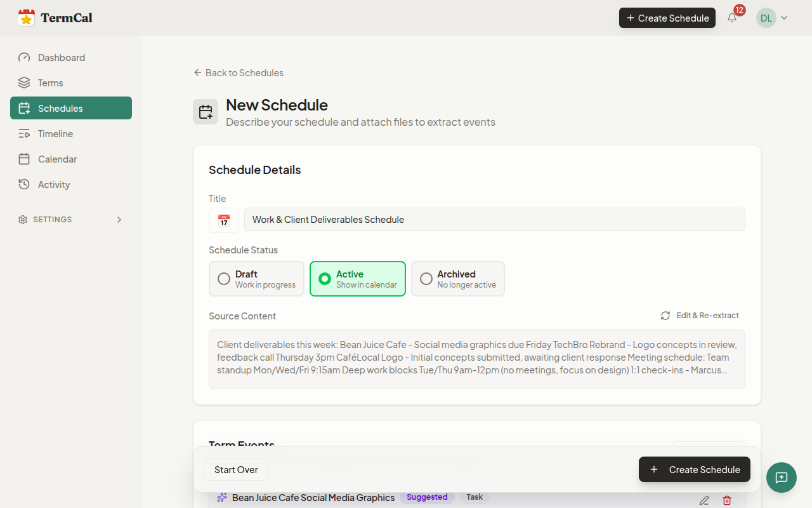The height and width of the screenshot is (508, 812).
Task: Edit the Bean Juice Cafe event with pencil icon
Action: [x=704, y=500]
